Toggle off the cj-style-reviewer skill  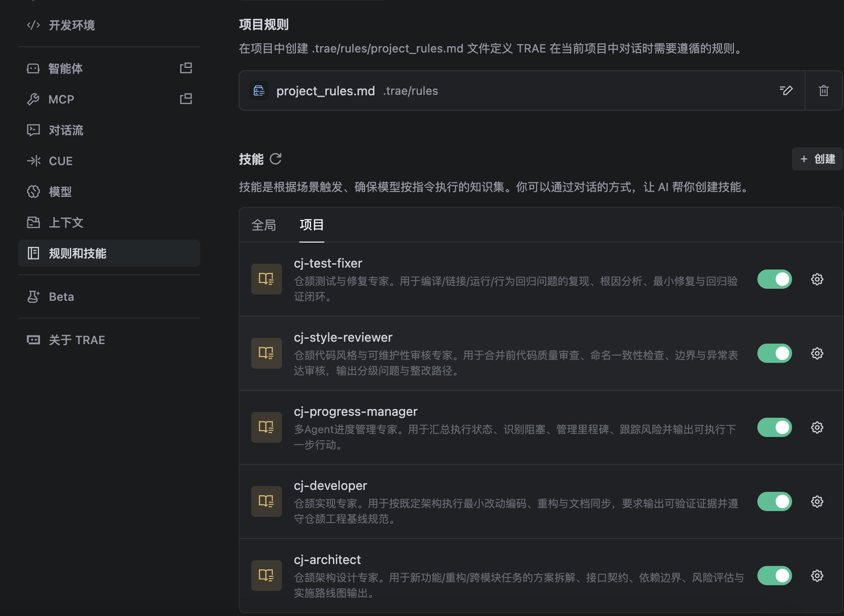click(x=775, y=353)
